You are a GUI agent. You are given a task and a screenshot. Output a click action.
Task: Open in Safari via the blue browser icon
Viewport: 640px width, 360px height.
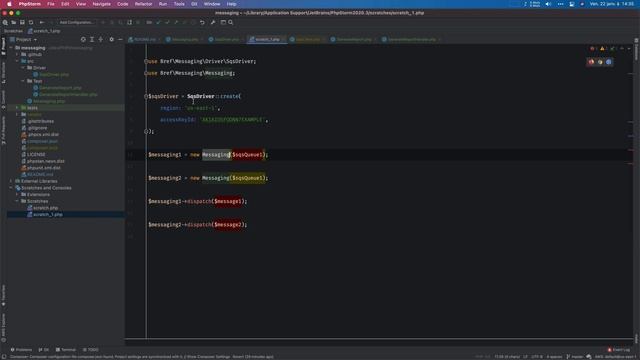point(609,62)
